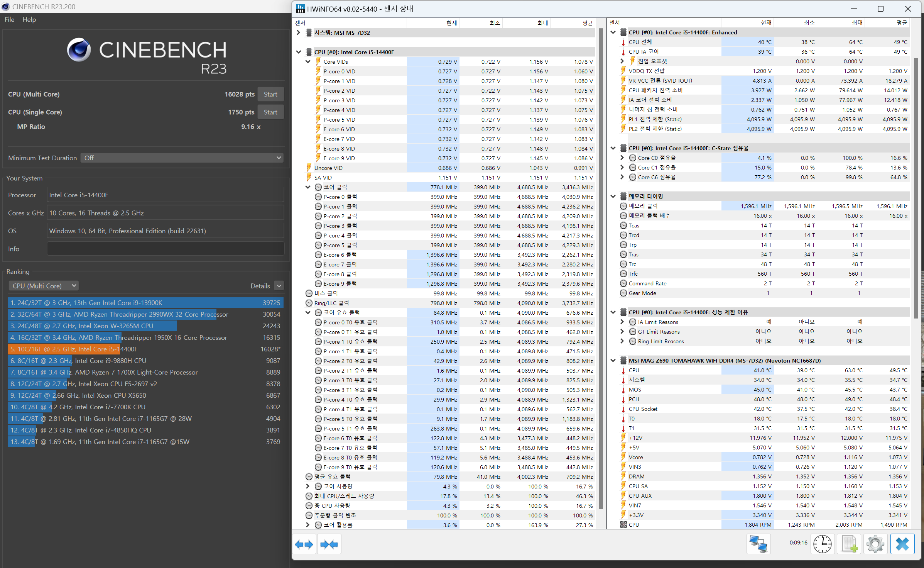Click the left sensor panel vertical scrollbar
924x568 pixels.
(600, 270)
